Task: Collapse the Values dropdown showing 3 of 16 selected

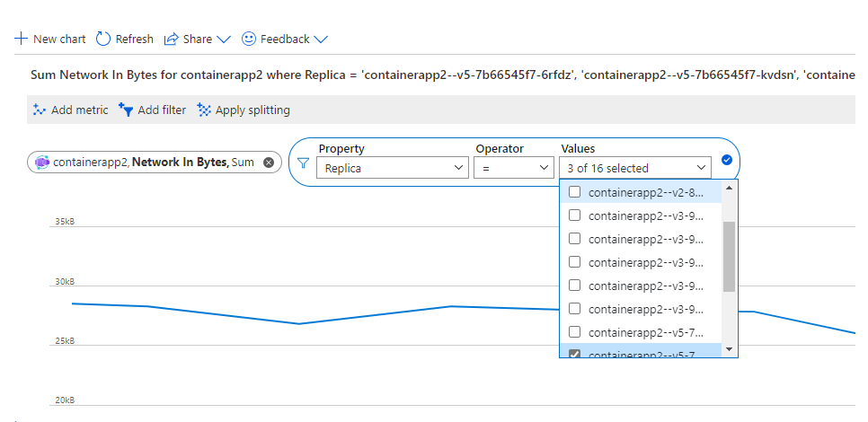Action: pyautogui.click(x=634, y=168)
